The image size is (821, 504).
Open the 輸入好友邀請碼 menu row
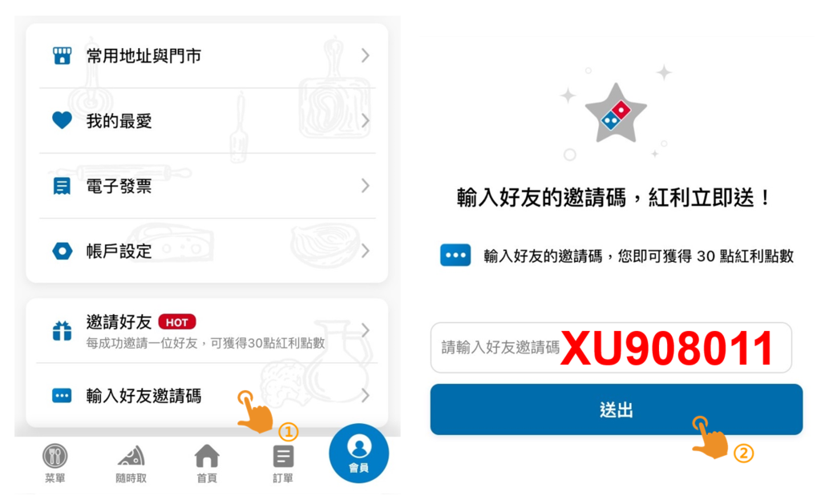point(207,396)
